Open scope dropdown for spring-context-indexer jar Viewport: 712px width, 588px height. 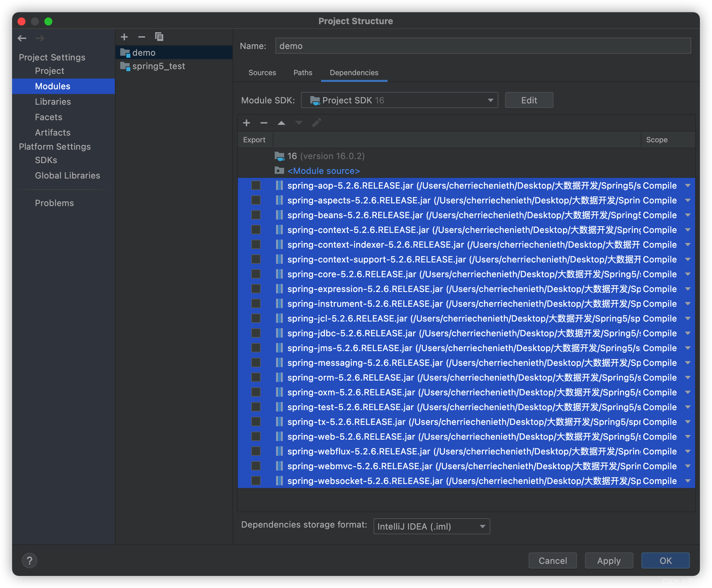687,245
